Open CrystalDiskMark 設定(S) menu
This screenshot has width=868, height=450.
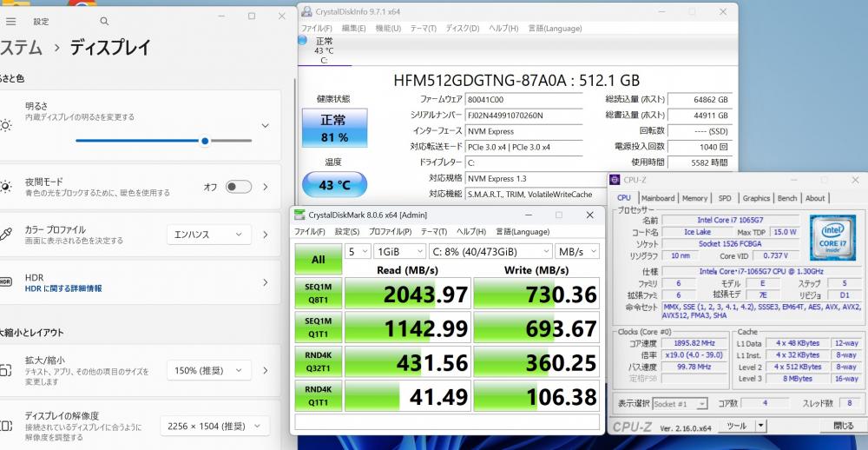pyautogui.click(x=347, y=232)
